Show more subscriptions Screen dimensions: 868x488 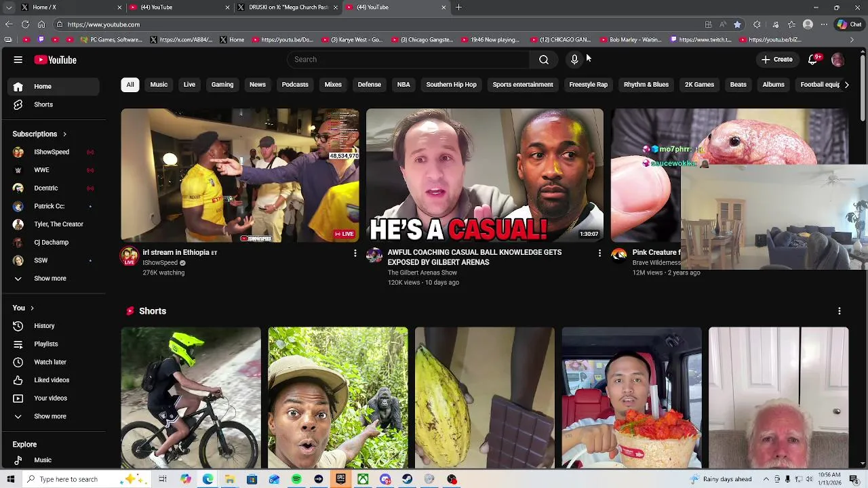pyautogui.click(x=54, y=279)
